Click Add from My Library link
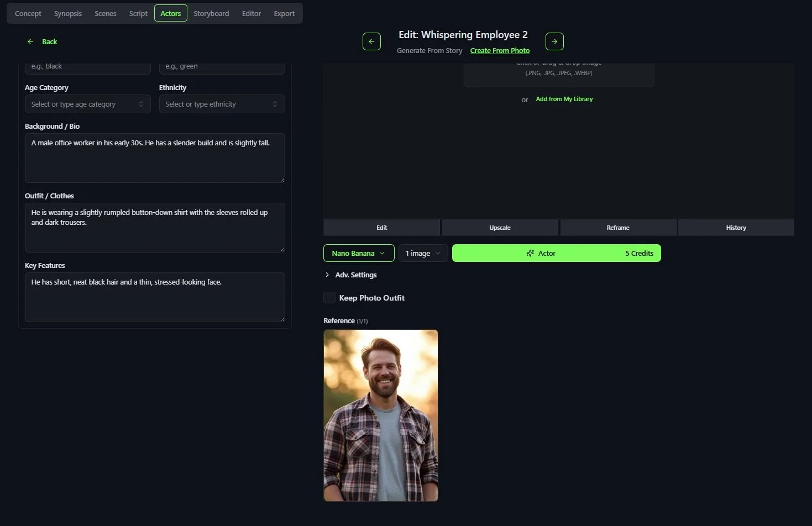 [x=564, y=99]
